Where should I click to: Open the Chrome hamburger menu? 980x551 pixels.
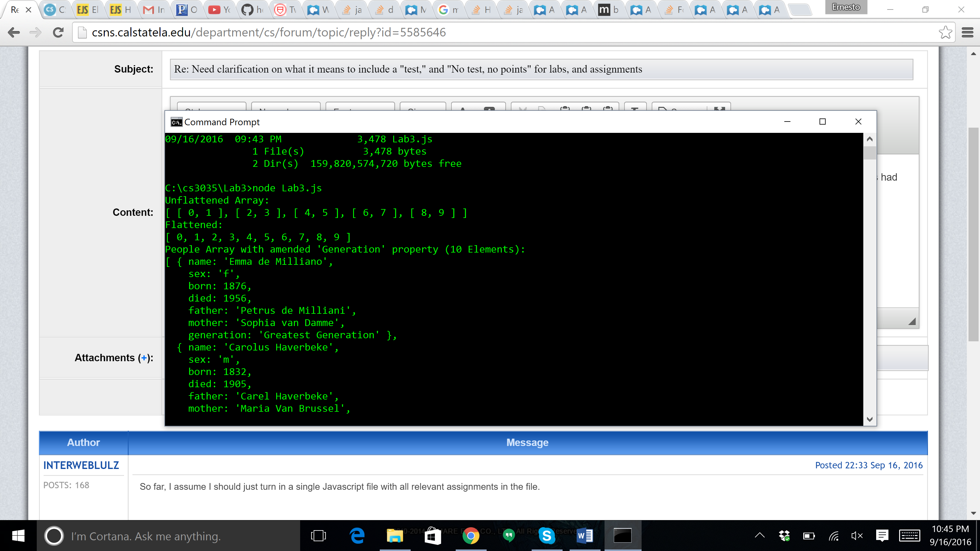coord(967,32)
